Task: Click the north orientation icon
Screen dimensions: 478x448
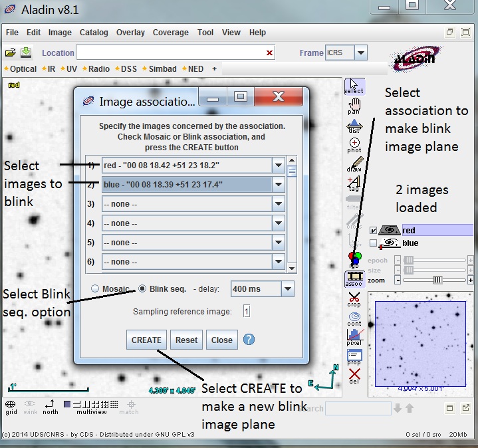Action: (x=51, y=407)
